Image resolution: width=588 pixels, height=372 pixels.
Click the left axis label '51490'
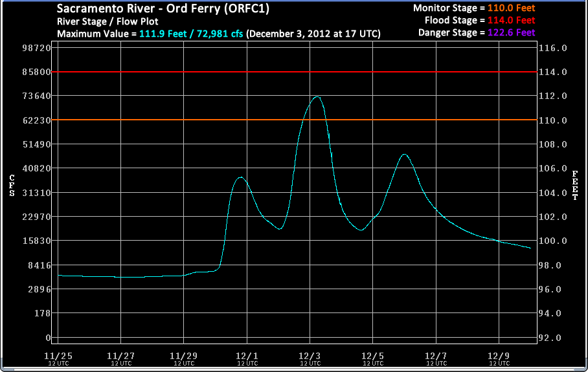click(x=36, y=144)
